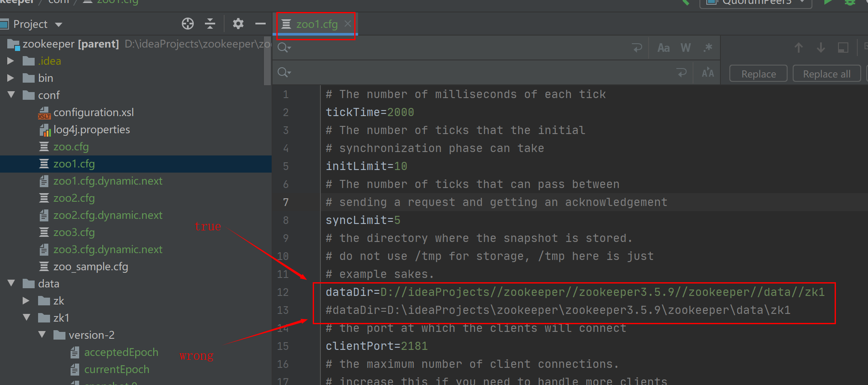
Task: Toggle Preserve Case option
Action: 708,73
